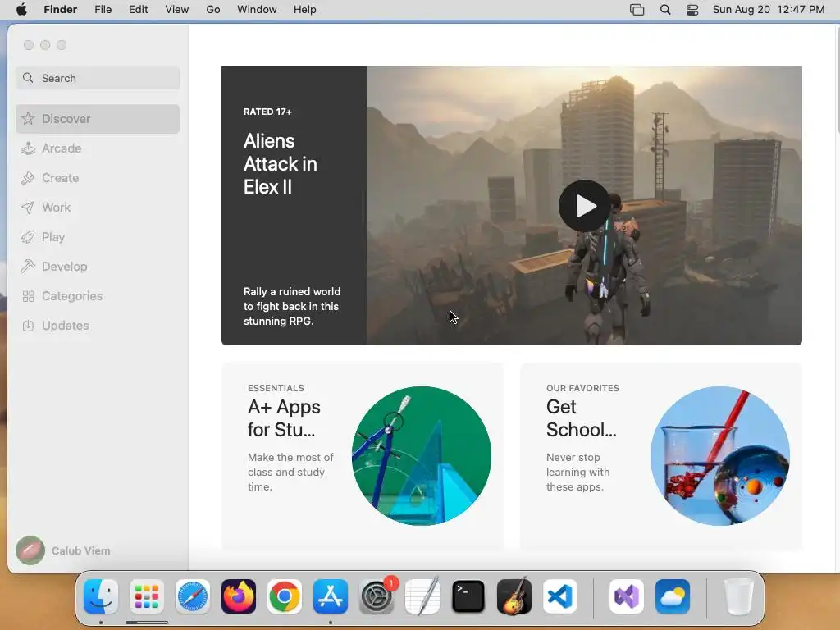Viewport: 840px width, 630px height.
Task: Click the compass and ruler artwork thumbnail
Action: pos(422,456)
